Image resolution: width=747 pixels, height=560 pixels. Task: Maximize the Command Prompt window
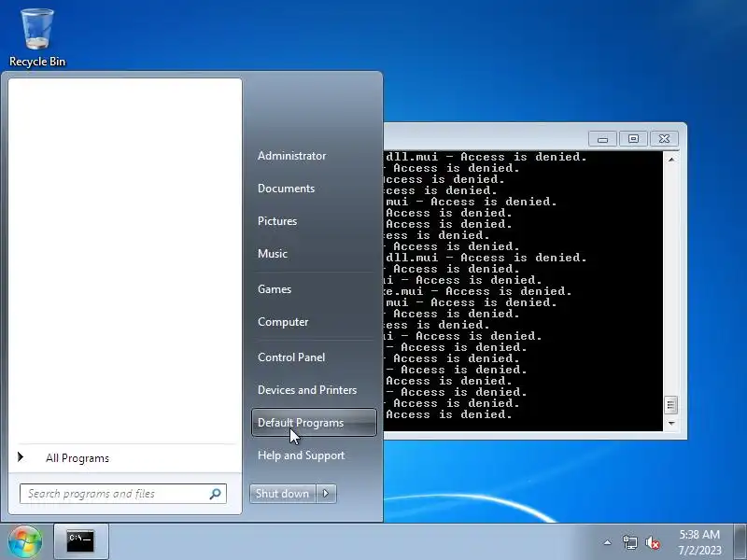(x=633, y=139)
